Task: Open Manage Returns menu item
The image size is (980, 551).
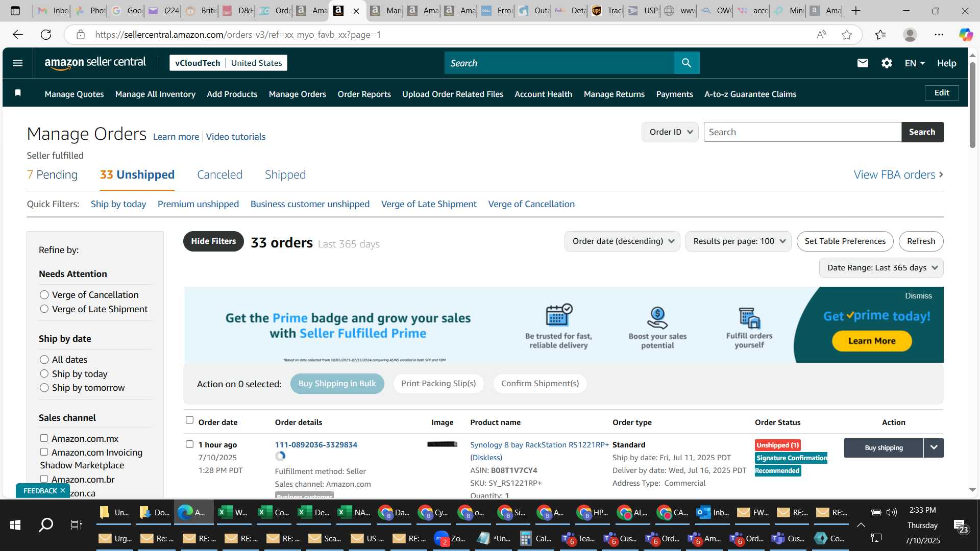Action: [614, 94]
